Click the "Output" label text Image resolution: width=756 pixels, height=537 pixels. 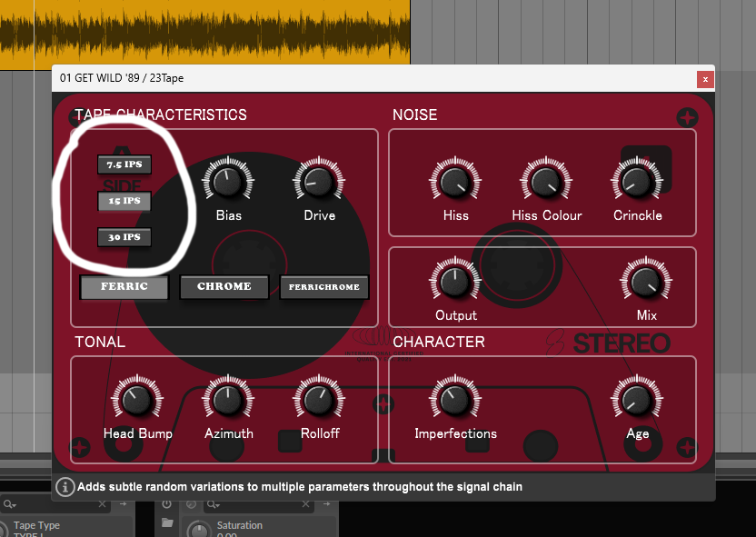(x=456, y=315)
